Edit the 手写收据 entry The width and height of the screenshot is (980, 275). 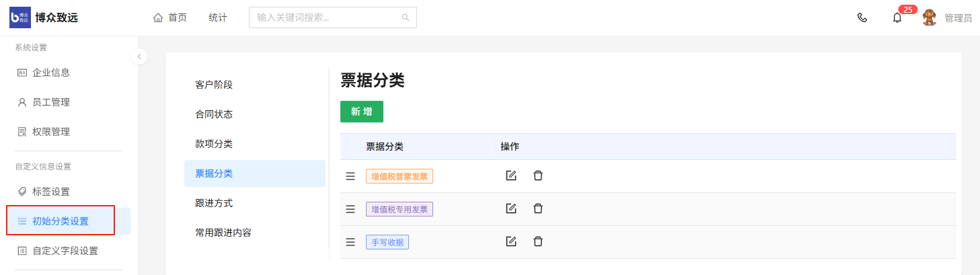[x=511, y=241]
